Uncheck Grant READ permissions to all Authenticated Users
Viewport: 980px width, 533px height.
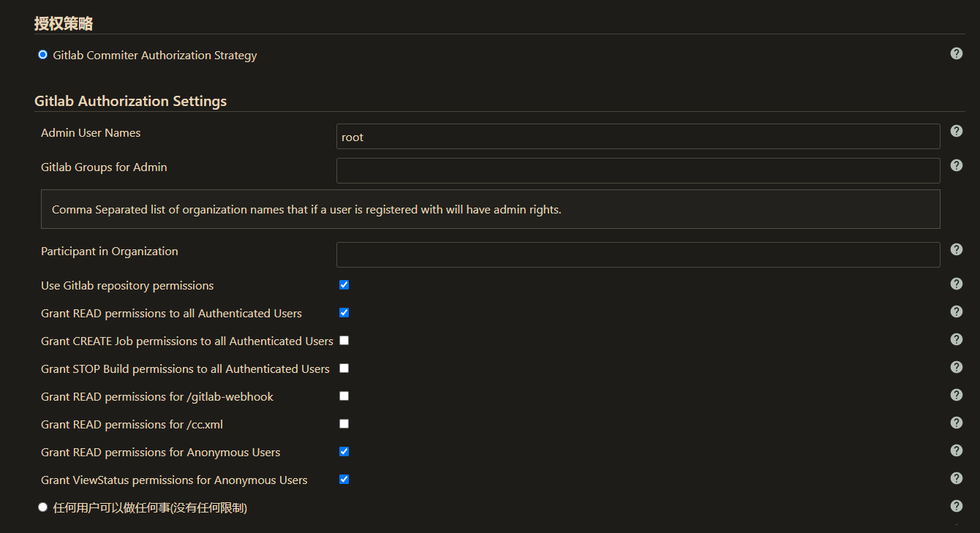[344, 313]
